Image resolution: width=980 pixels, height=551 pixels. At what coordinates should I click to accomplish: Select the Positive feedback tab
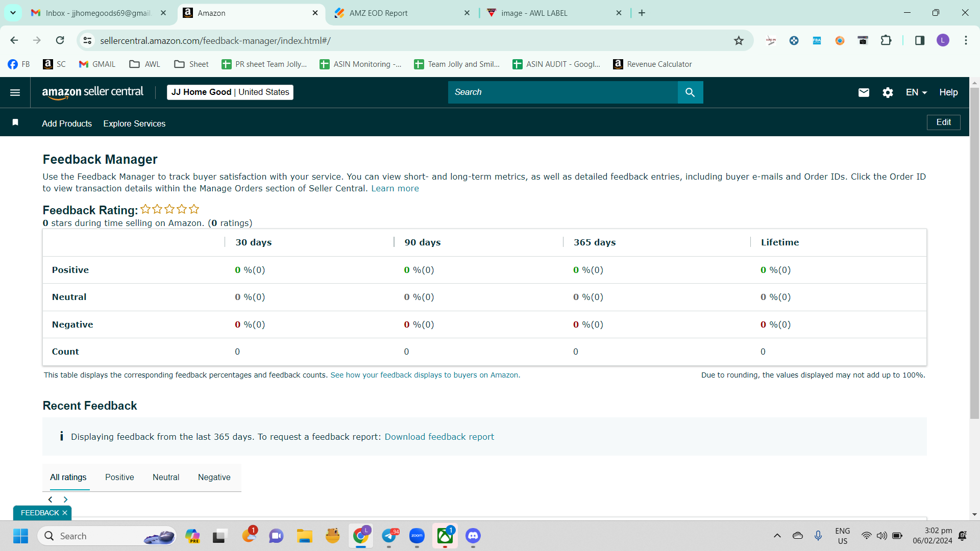pyautogui.click(x=119, y=477)
